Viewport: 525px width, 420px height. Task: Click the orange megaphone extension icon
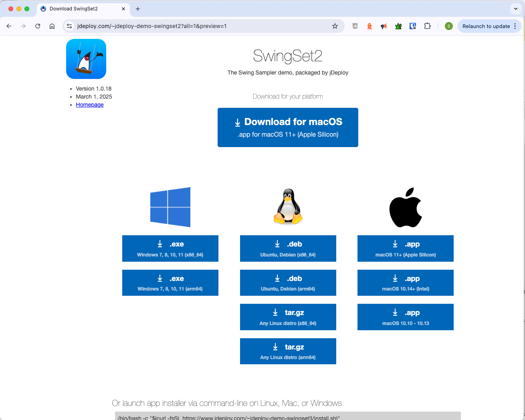coord(384,26)
